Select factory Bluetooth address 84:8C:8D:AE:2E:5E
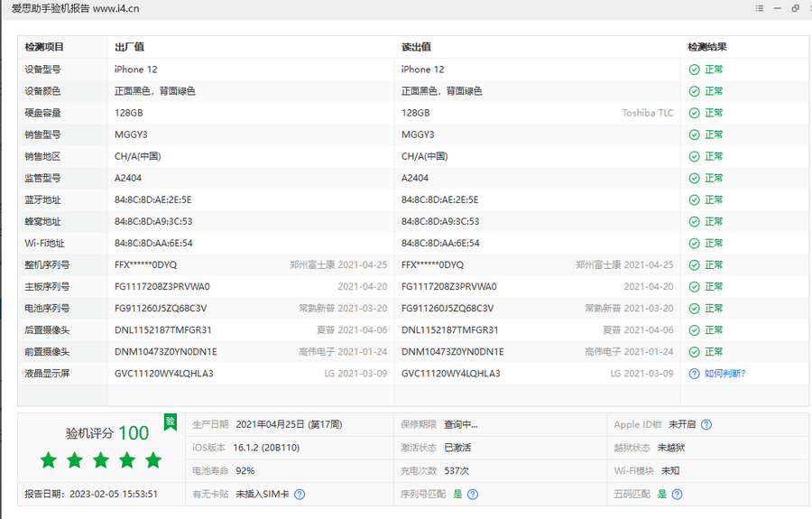This screenshot has height=519, width=812. pos(153,200)
